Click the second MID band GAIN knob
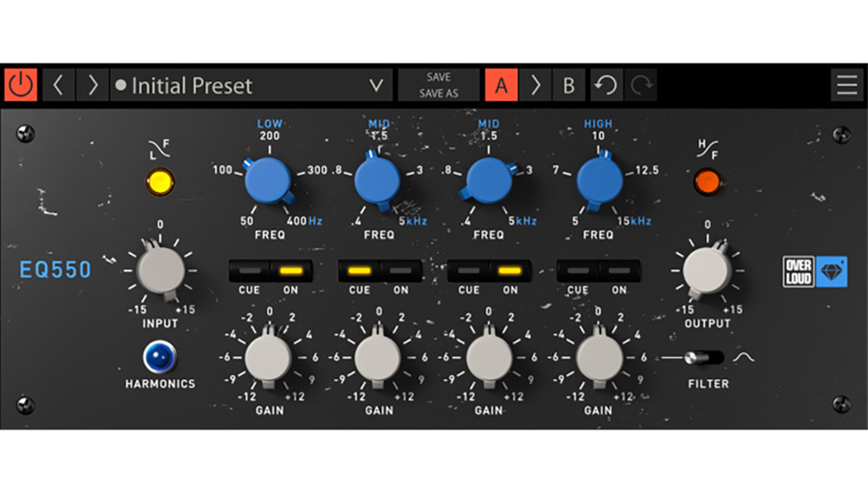 click(488, 358)
